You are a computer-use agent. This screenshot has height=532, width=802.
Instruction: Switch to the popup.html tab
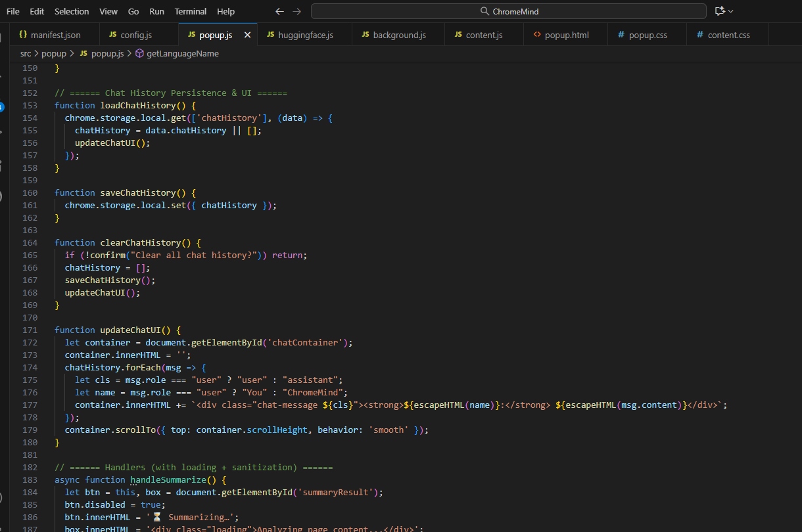pos(566,35)
